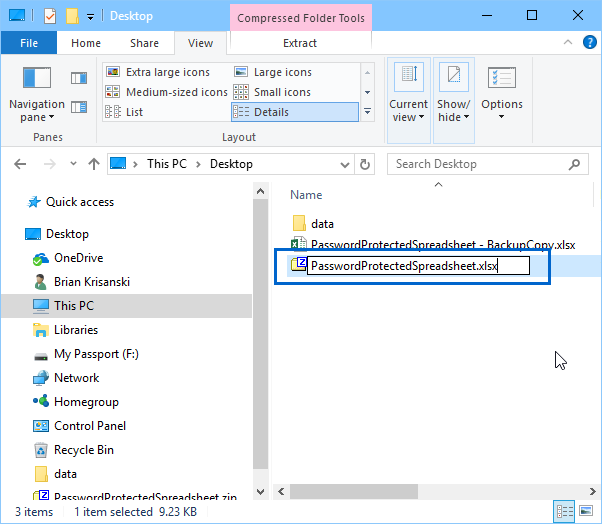602x524 pixels.
Task: Toggle the Preview pane icon
Action: [x=79, y=78]
